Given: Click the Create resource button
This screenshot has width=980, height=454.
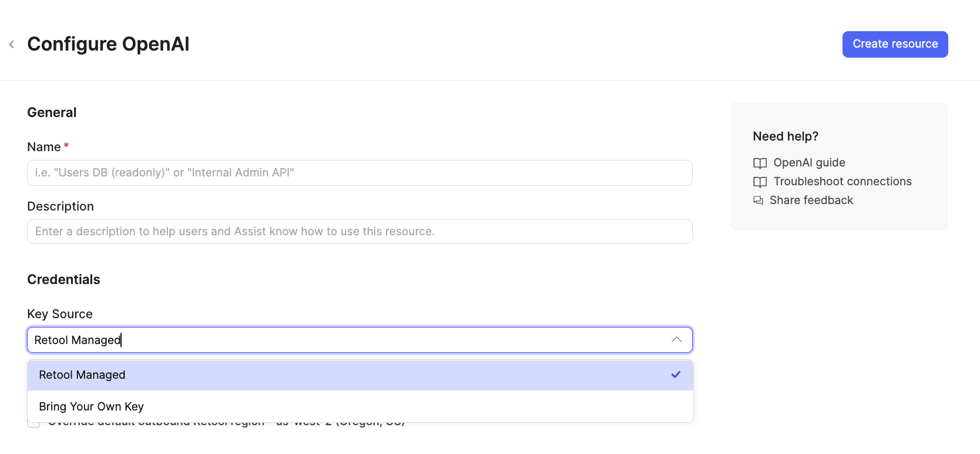Looking at the screenshot, I should tap(895, 44).
